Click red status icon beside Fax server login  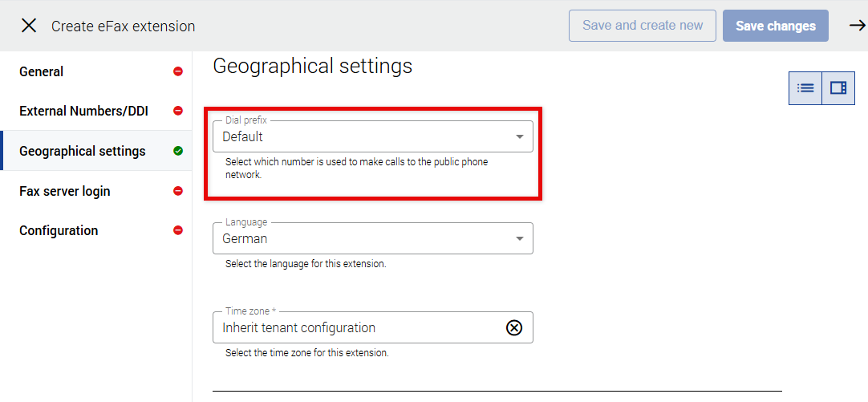(x=178, y=191)
